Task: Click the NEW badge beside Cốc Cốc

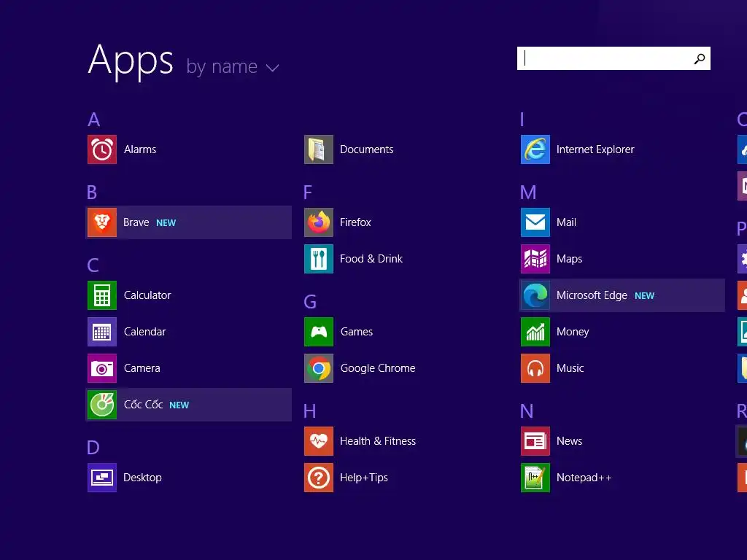Action: point(179,405)
